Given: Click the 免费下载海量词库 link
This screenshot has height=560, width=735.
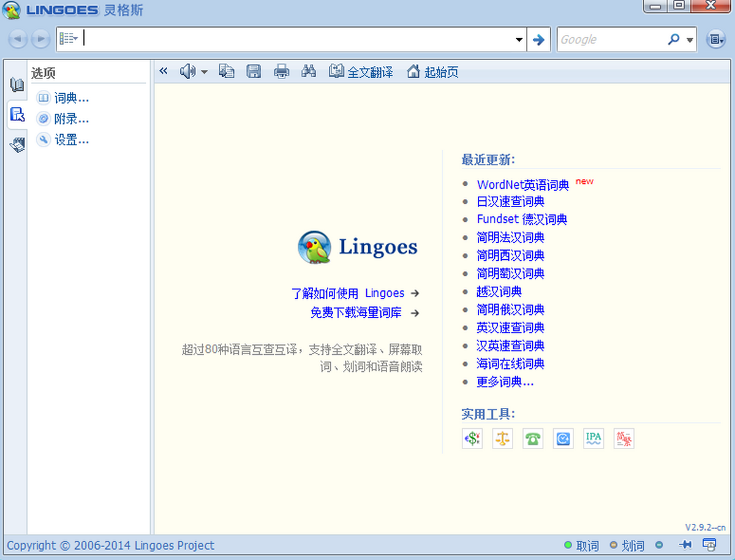Looking at the screenshot, I should [x=356, y=313].
